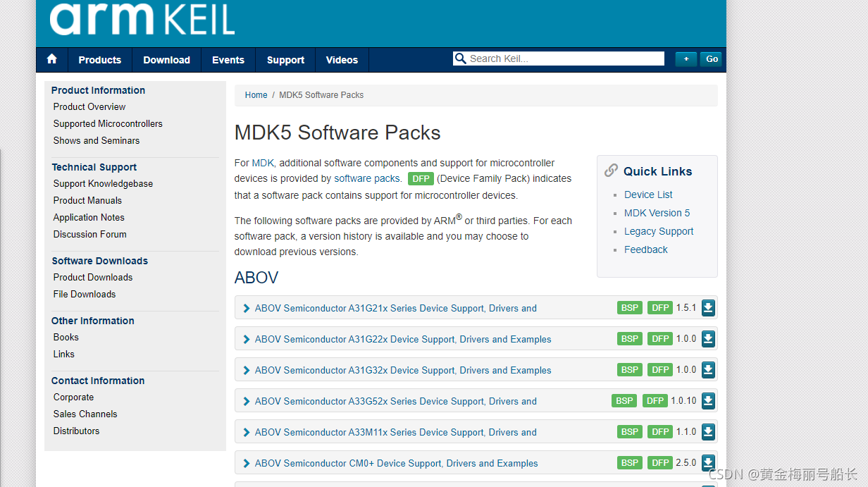Open Feedback quick link
Screen dimensions: 868x487
(x=646, y=249)
